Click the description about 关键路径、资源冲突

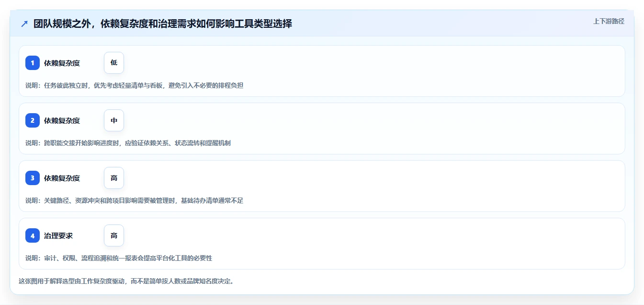[134, 200]
